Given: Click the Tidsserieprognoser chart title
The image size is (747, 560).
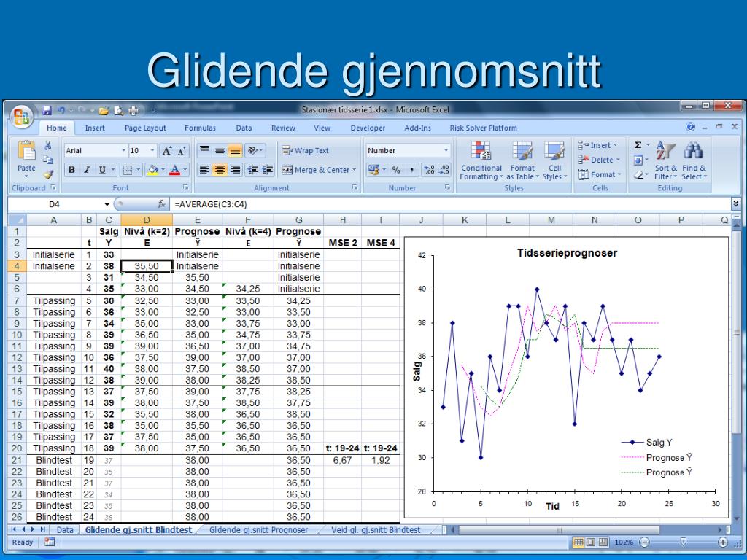Looking at the screenshot, I should [x=567, y=253].
